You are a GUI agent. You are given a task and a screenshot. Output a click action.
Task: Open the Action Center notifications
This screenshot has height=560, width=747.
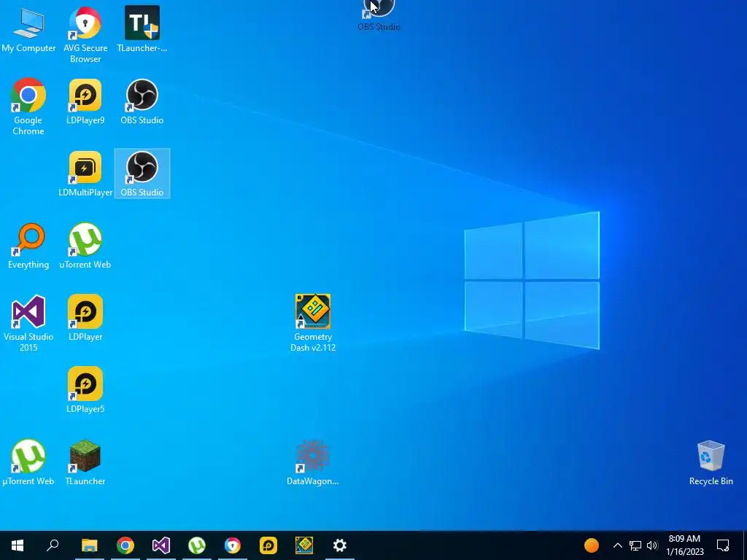pyautogui.click(x=723, y=545)
